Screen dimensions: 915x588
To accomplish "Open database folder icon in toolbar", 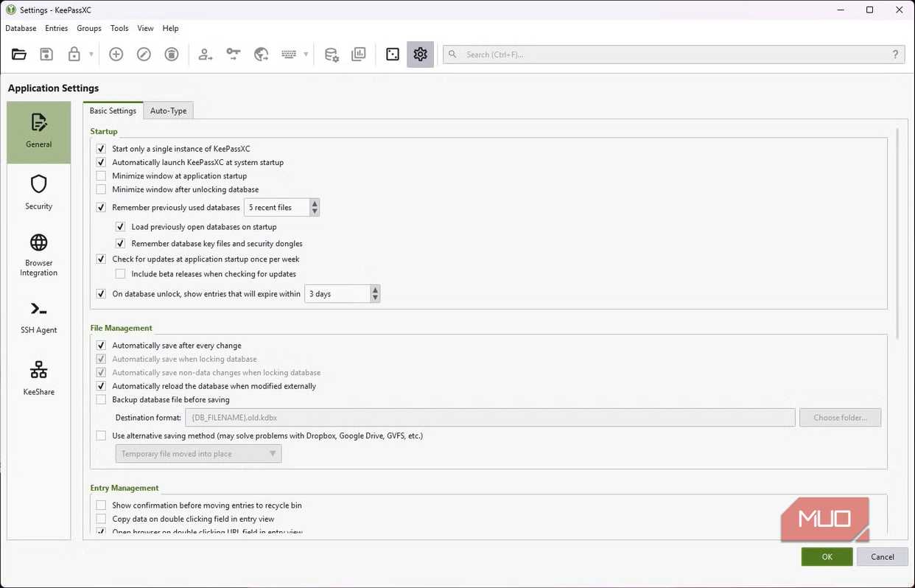I will [19, 54].
